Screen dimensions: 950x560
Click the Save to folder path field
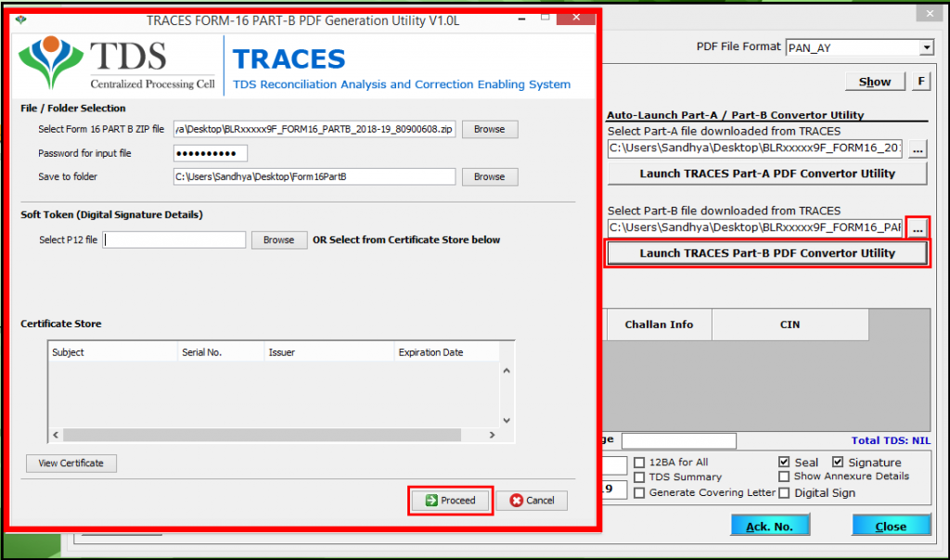(x=315, y=177)
